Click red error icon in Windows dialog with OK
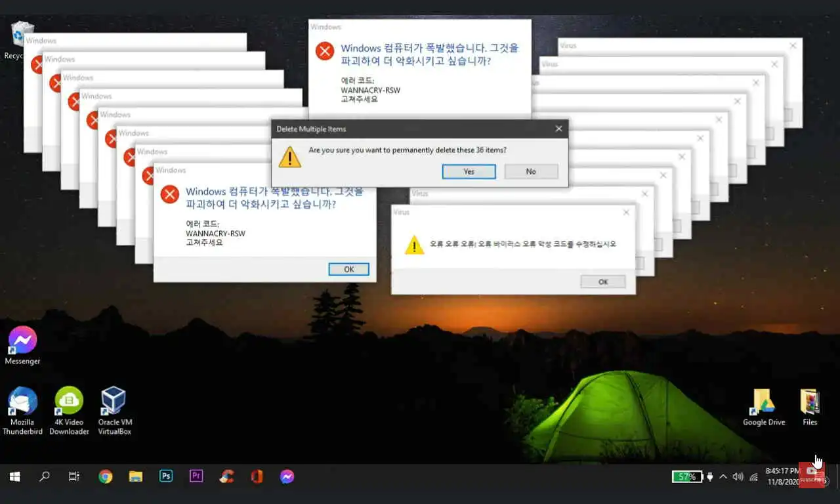Image resolution: width=840 pixels, height=504 pixels. tap(170, 194)
